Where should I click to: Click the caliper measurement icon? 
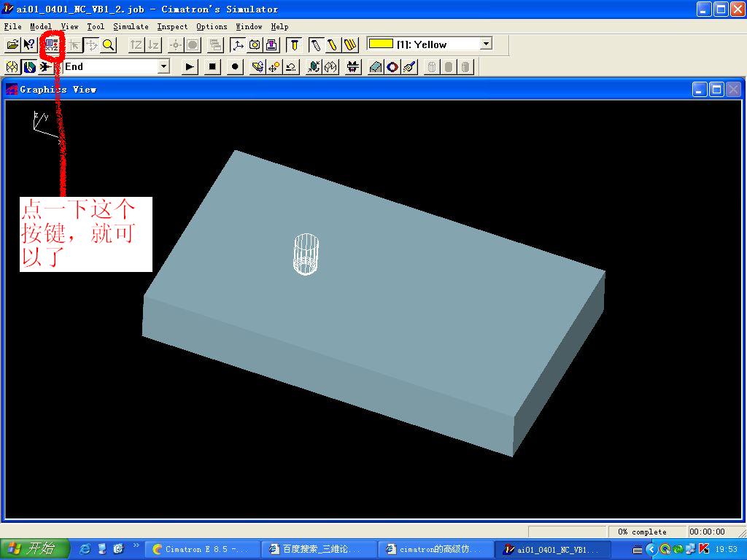coord(352,66)
